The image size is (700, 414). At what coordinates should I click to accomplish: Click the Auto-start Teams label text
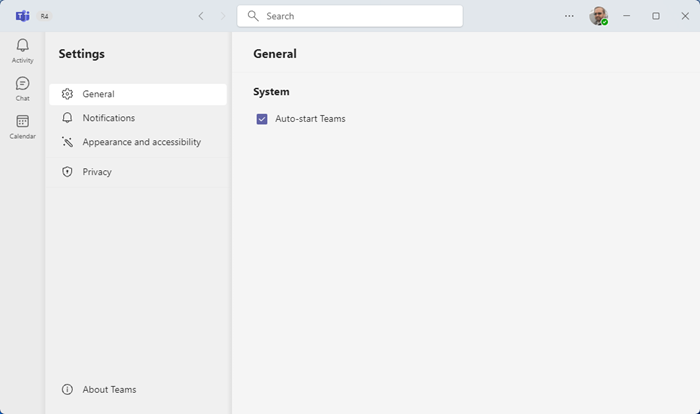point(310,119)
